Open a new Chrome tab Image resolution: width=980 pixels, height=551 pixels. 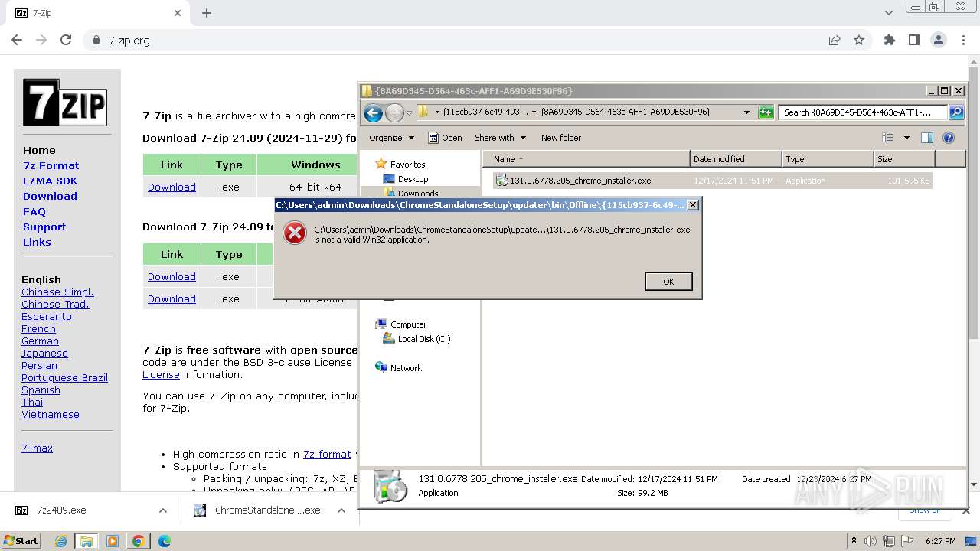[x=207, y=13]
